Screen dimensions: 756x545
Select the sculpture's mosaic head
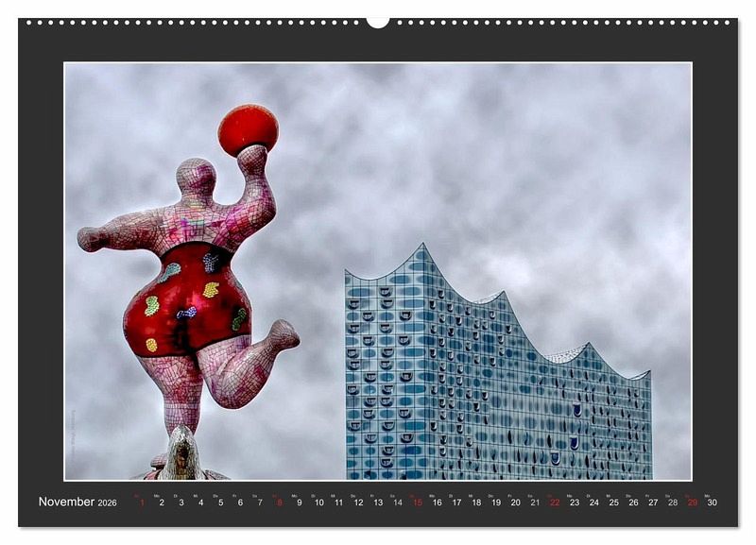point(196,177)
